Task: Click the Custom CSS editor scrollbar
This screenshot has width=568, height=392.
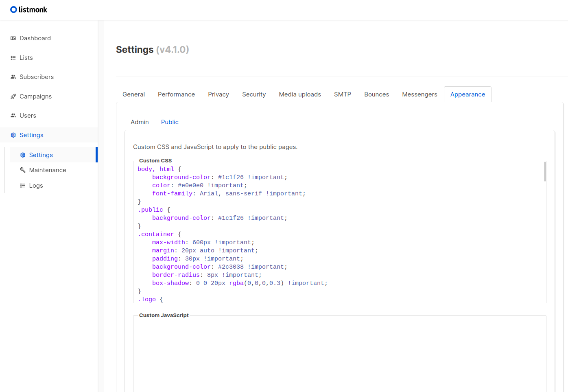Action: click(545, 171)
